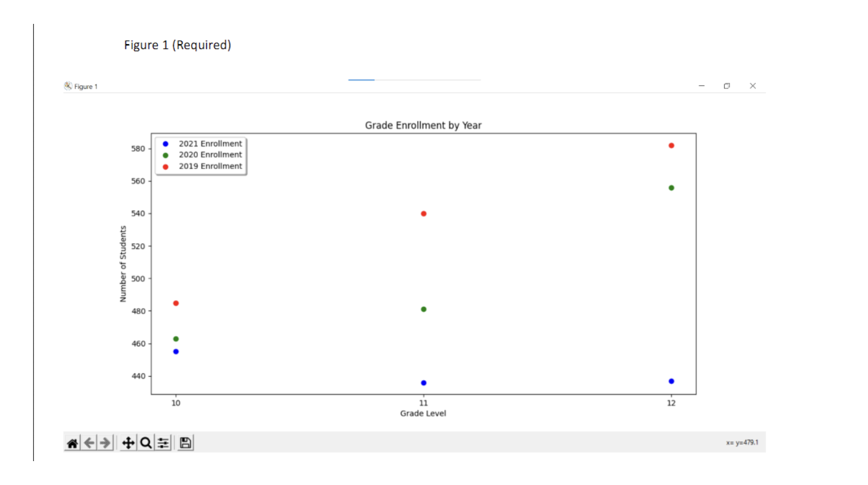
Task: Click the blue legend marker dot
Action: tap(165, 144)
